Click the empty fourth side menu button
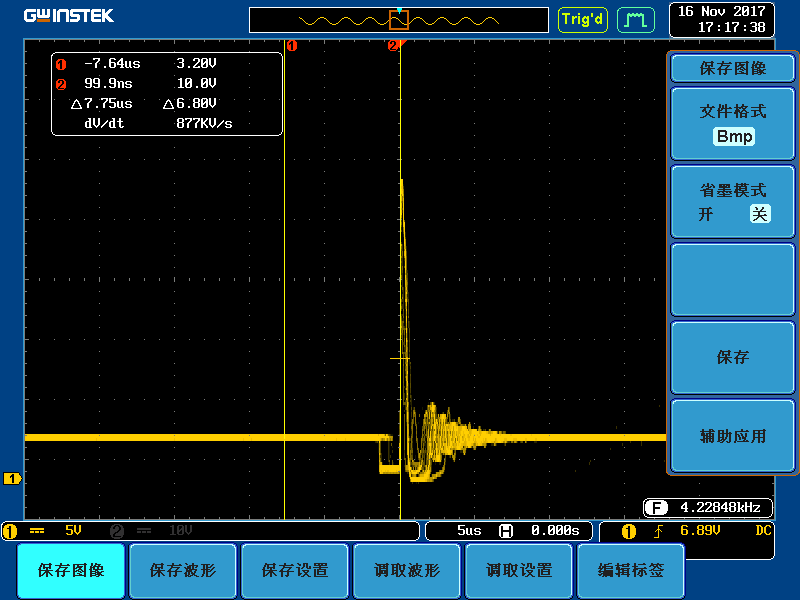The image size is (800, 600). tap(733, 280)
